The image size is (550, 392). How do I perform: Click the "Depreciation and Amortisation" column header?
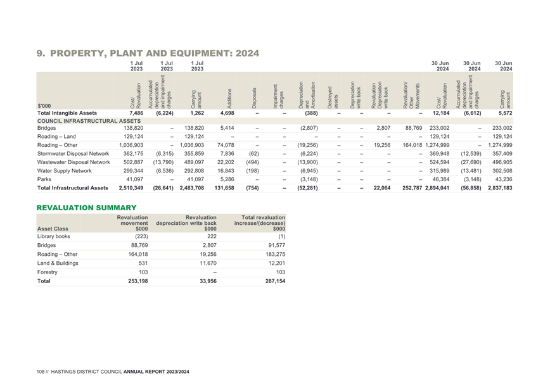307,94
